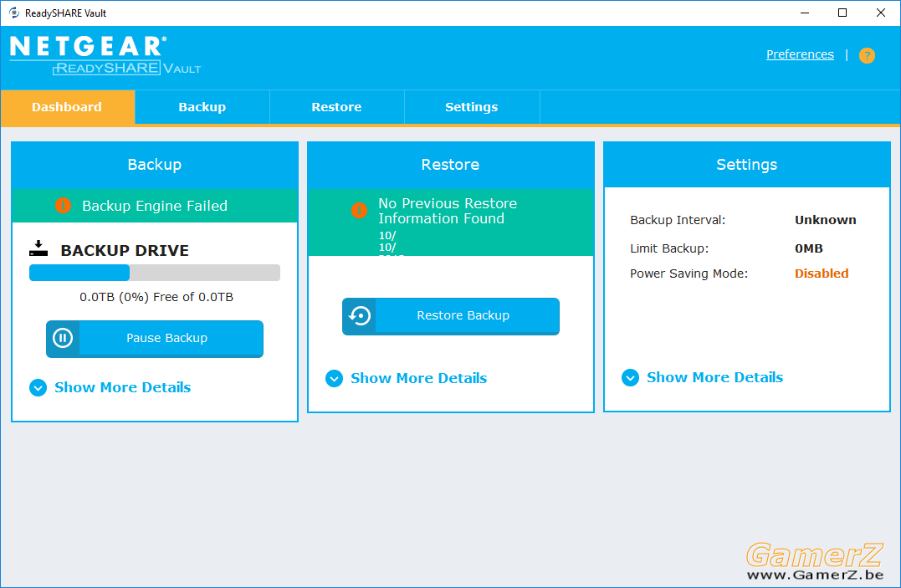
Task: Click the backup drive download icon
Action: [x=38, y=249]
